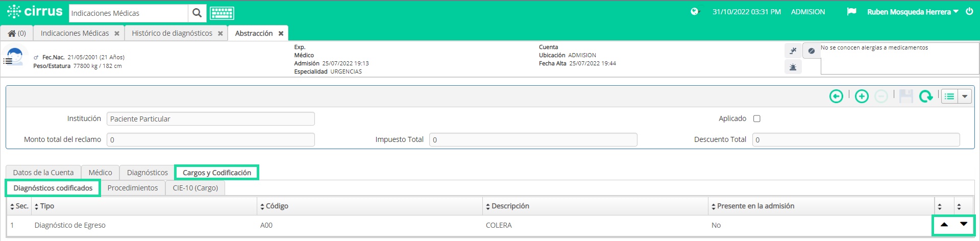
Task: Click the search magnifier button
Action: click(x=197, y=13)
